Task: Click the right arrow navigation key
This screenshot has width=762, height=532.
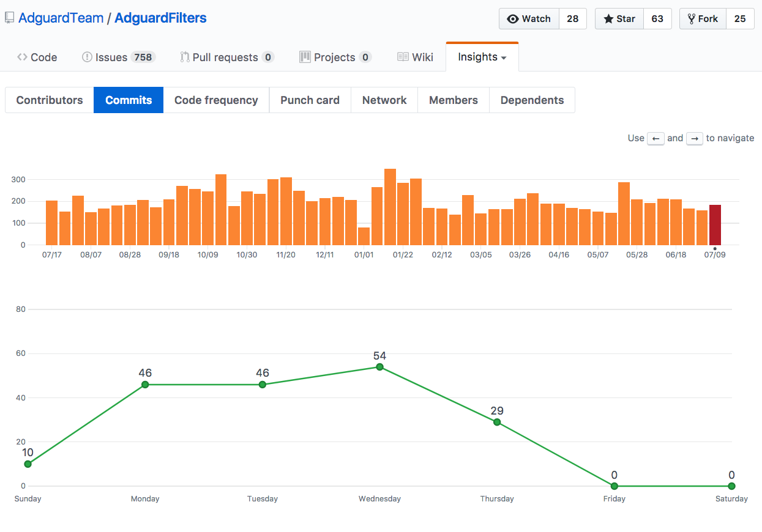Action: coord(695,138)
